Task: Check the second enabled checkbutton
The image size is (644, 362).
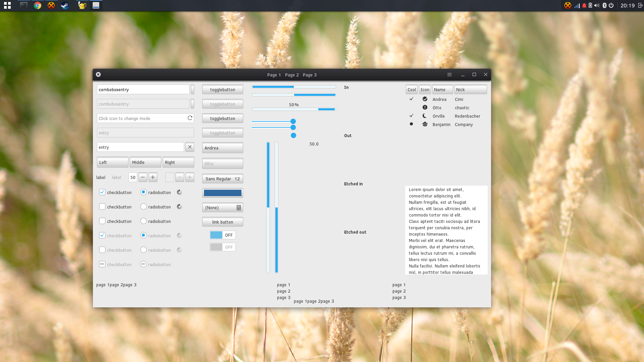Action: pos(102,206)
